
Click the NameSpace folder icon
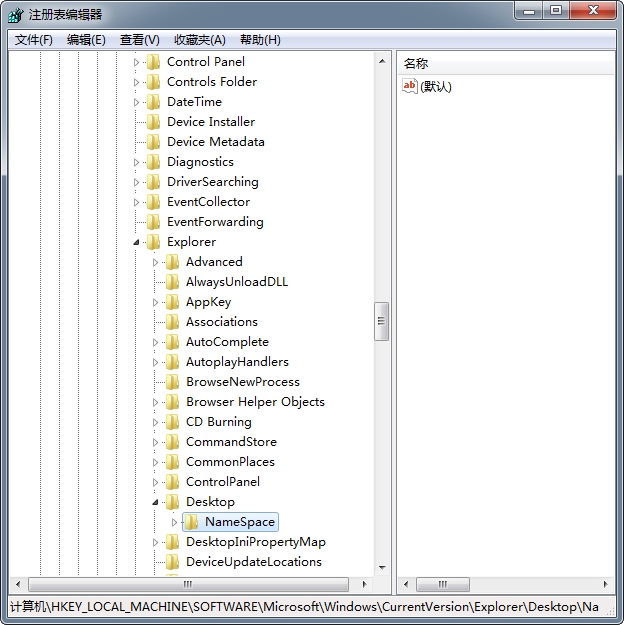tap(192, 522)
